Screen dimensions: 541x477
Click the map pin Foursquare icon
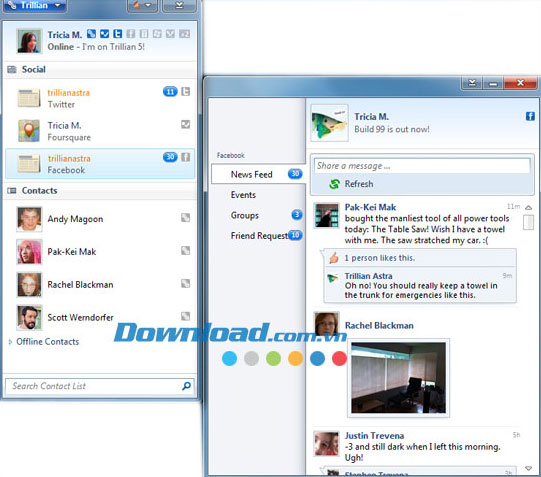tap(29, 131)
